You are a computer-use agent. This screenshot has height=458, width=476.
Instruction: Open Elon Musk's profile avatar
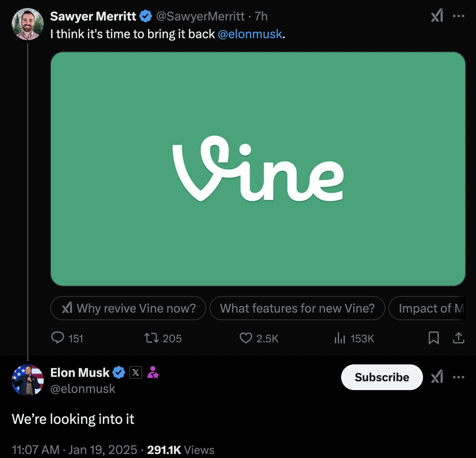pos(28,380)
